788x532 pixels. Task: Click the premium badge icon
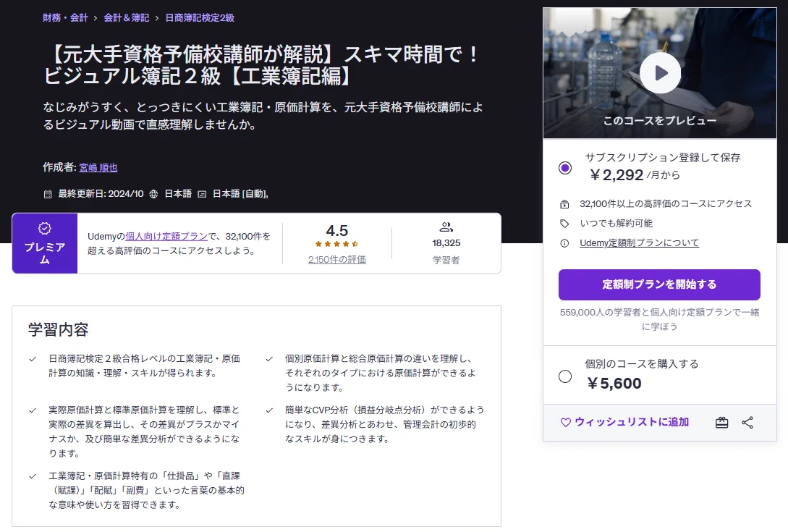click(45, 228)
